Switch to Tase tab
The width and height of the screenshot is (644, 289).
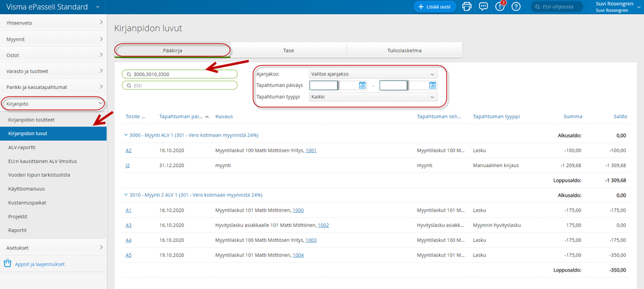coord(288,50)
